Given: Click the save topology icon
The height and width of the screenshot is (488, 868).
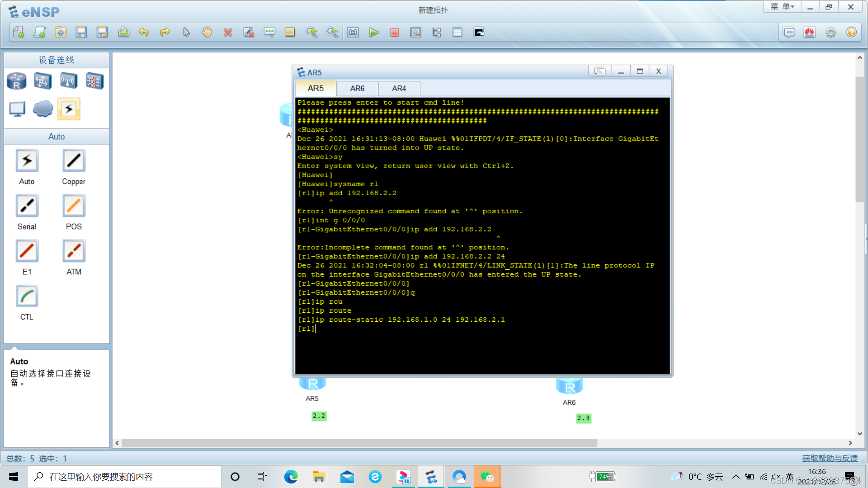Looking at the screenshot, I should click(81, 32).
